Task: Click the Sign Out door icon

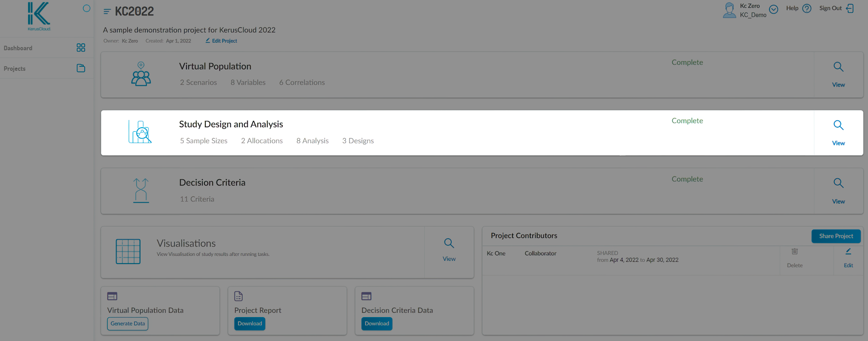Action: coord(850,8)
